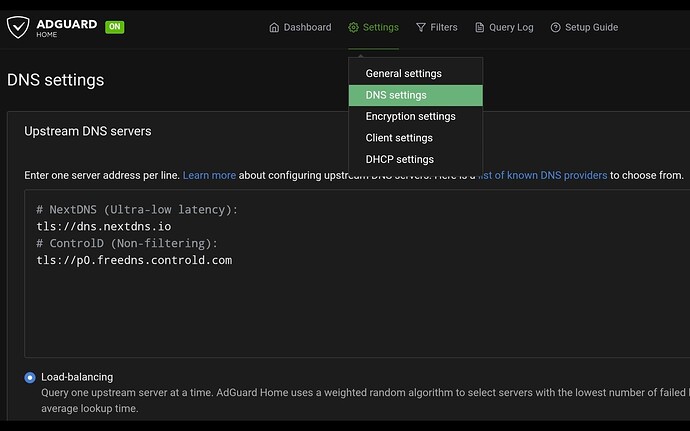Open Dashboard via the home icon
Screen dimensions: 690x431
point(274,28)
